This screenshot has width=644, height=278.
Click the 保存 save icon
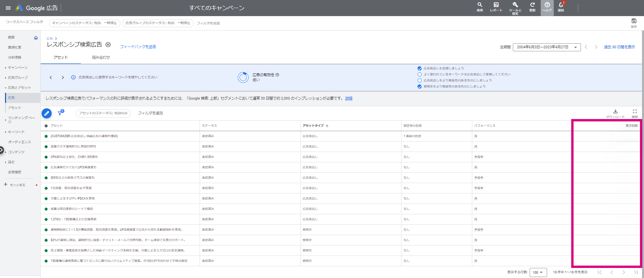[x=634, y=23]
